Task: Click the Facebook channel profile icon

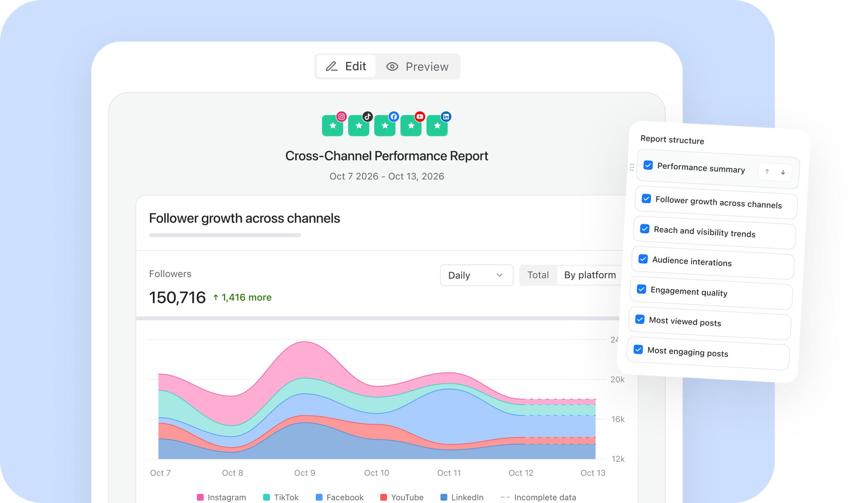Action: 385,125
